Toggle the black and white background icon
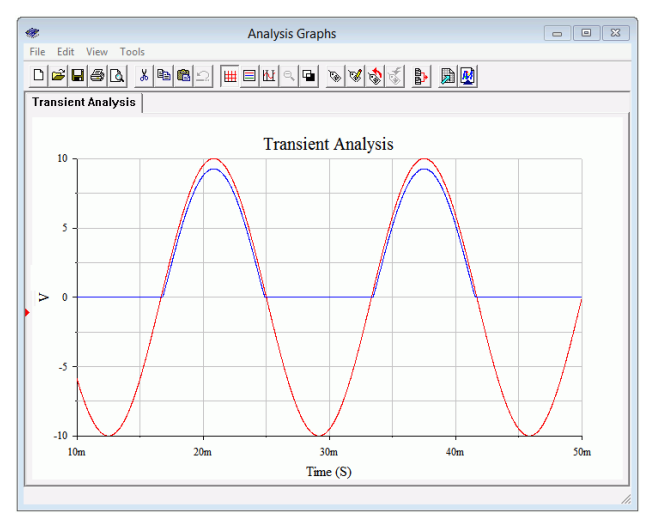654x528 pixels. tap(308, 75)
